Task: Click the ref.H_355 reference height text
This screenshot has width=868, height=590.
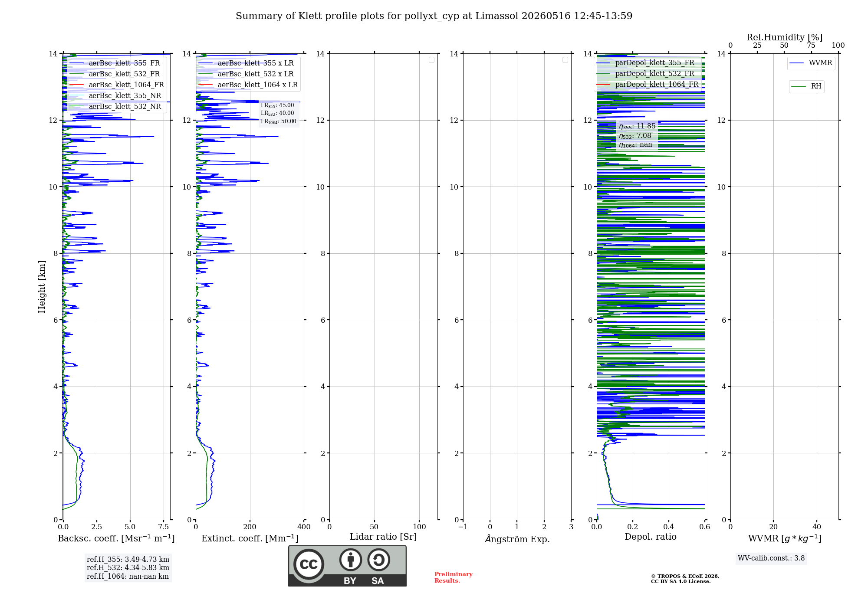Action: (128, 560)
